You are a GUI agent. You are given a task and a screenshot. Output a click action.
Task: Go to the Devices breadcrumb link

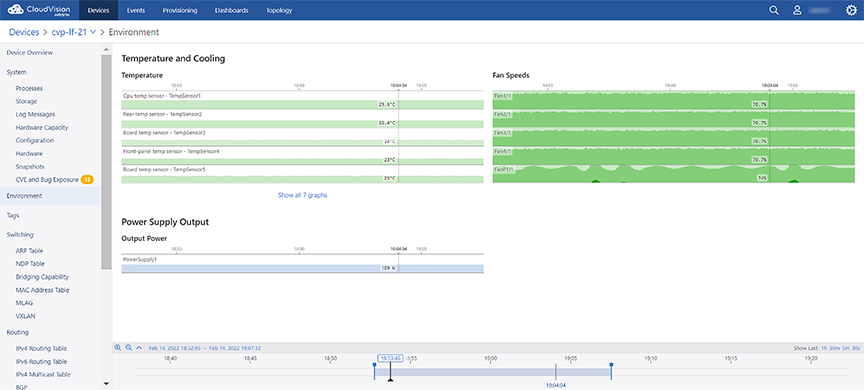[24, 32]
